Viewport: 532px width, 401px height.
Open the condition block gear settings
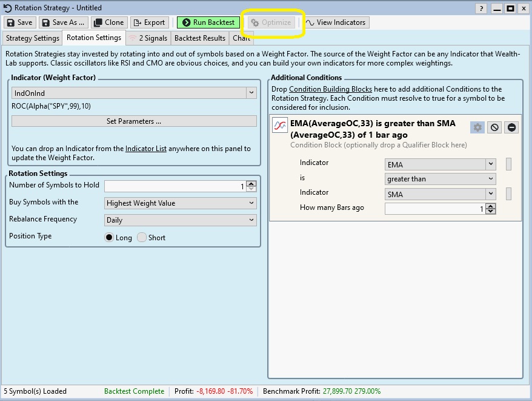tap(477, 127)
